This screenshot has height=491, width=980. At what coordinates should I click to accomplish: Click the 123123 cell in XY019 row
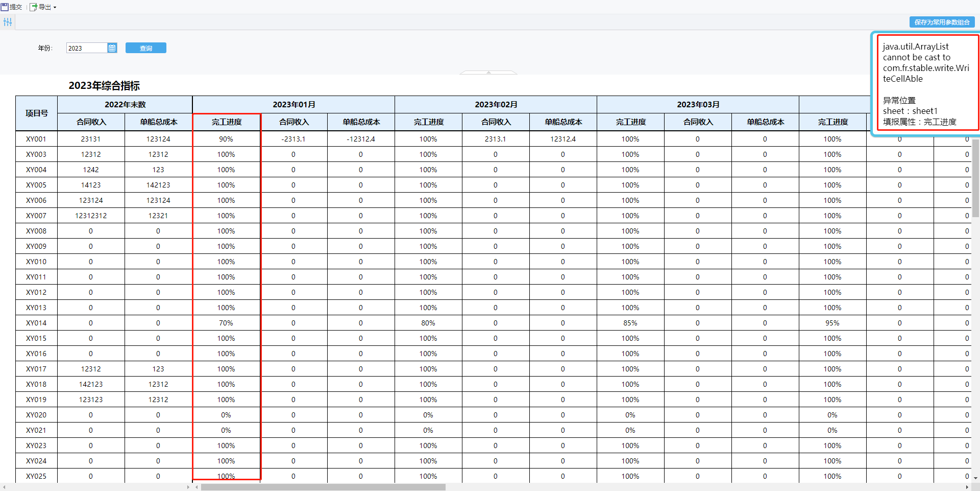click(x=91, y=400)
